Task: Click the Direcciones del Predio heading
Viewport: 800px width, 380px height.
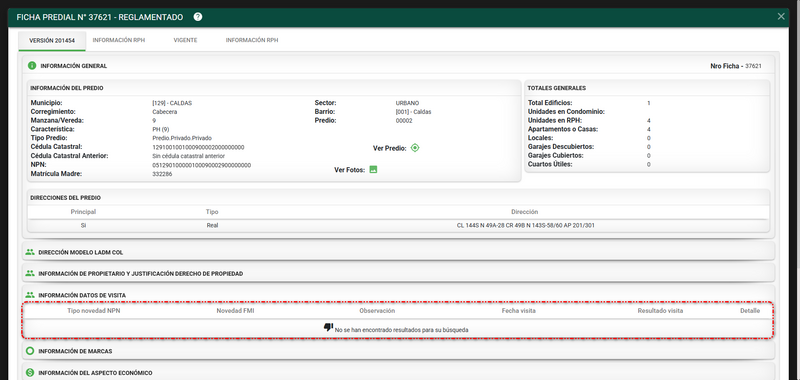Action: pos(65,198)
